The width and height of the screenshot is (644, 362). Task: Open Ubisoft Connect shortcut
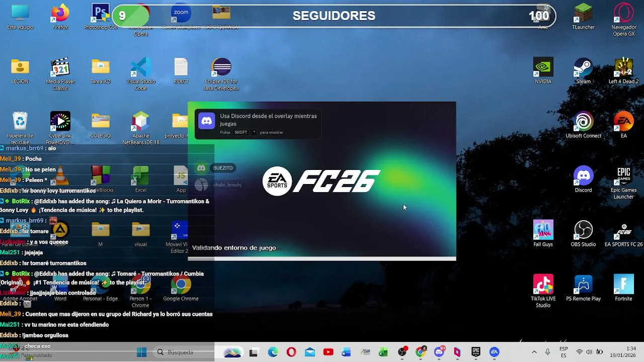point(584,126)
